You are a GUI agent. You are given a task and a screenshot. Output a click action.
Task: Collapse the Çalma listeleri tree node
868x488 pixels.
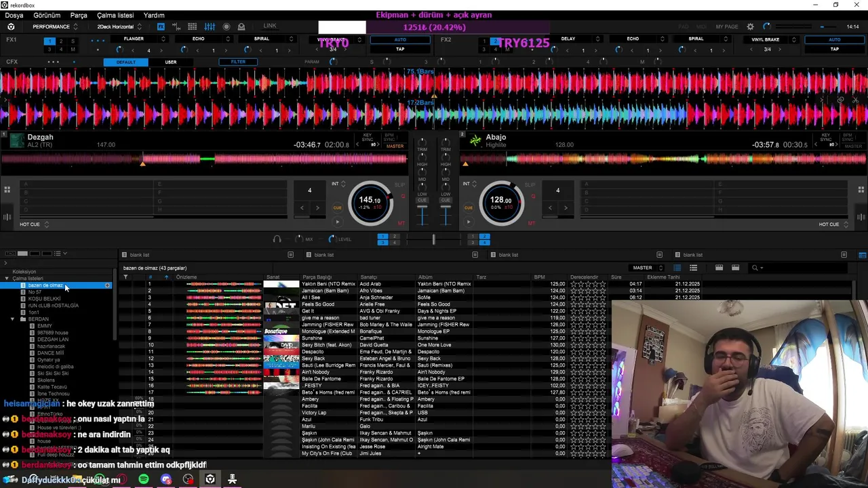pos(7,279)
